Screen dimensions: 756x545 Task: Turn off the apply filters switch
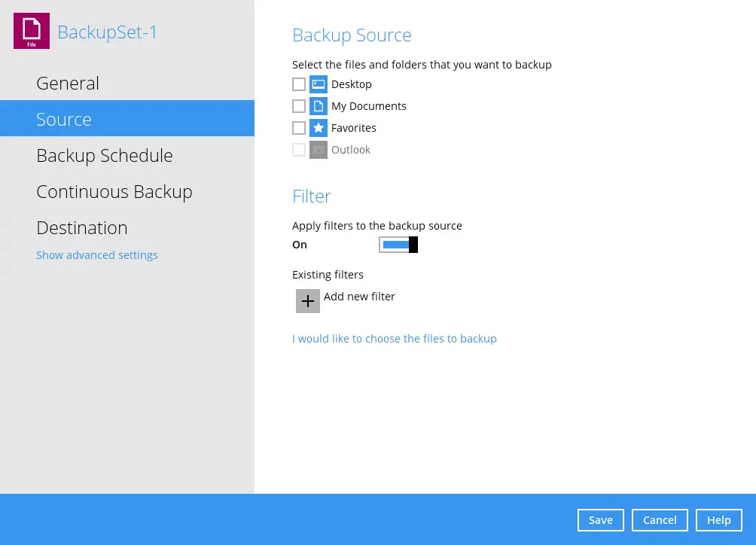click(x=398, y=245)
